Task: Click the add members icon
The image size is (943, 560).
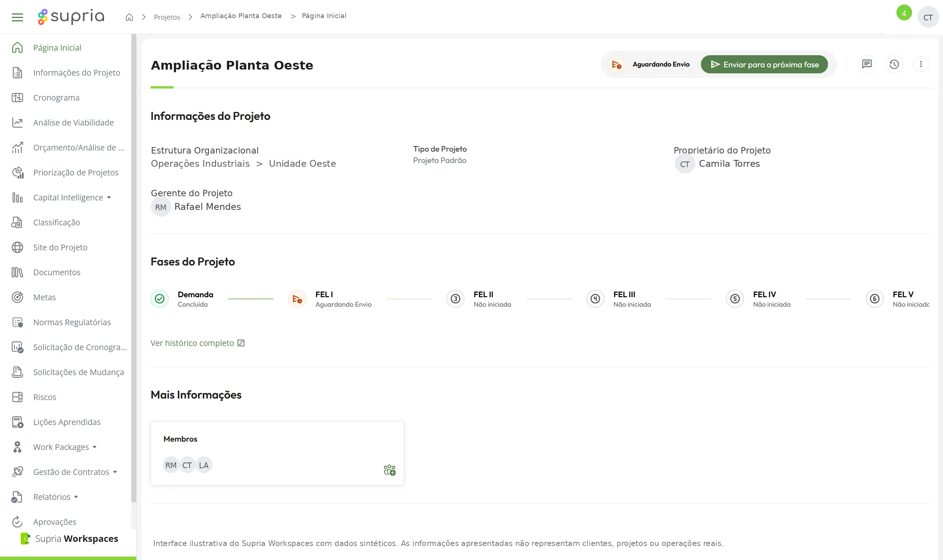Action: click(389, 470)
